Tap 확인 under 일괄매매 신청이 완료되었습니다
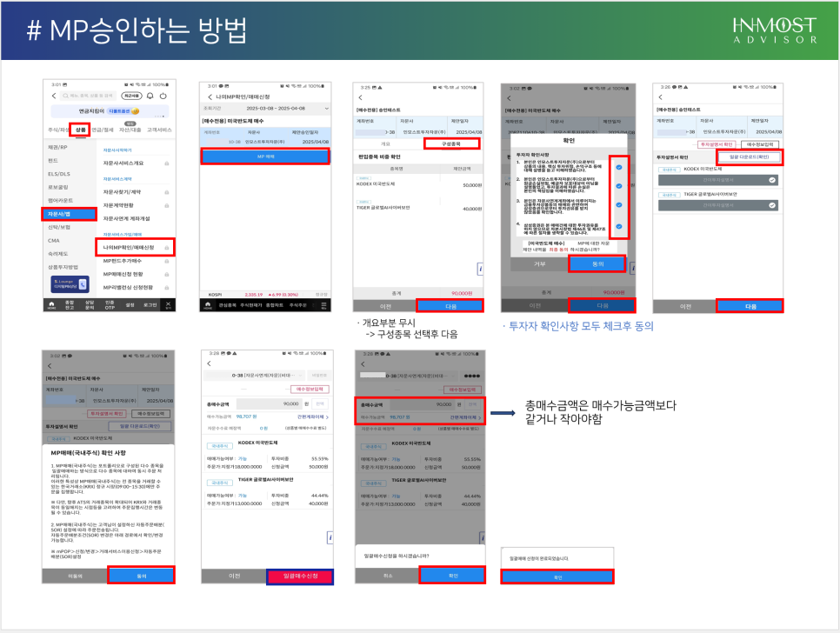The height and width of the screenshot is (633, 840). (557, 577)
